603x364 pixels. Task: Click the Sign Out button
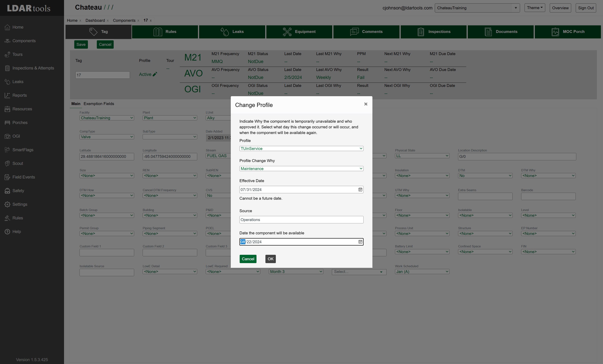tap(586, 8)
